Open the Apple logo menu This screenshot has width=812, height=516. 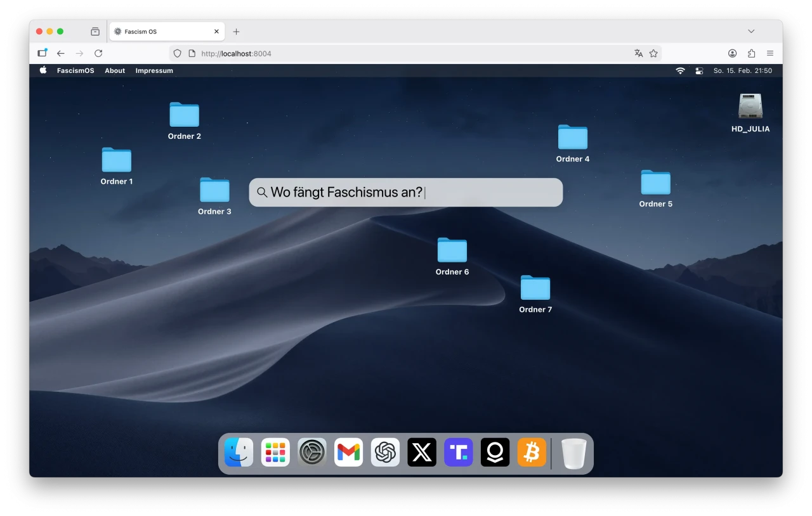tap(43, 70)
